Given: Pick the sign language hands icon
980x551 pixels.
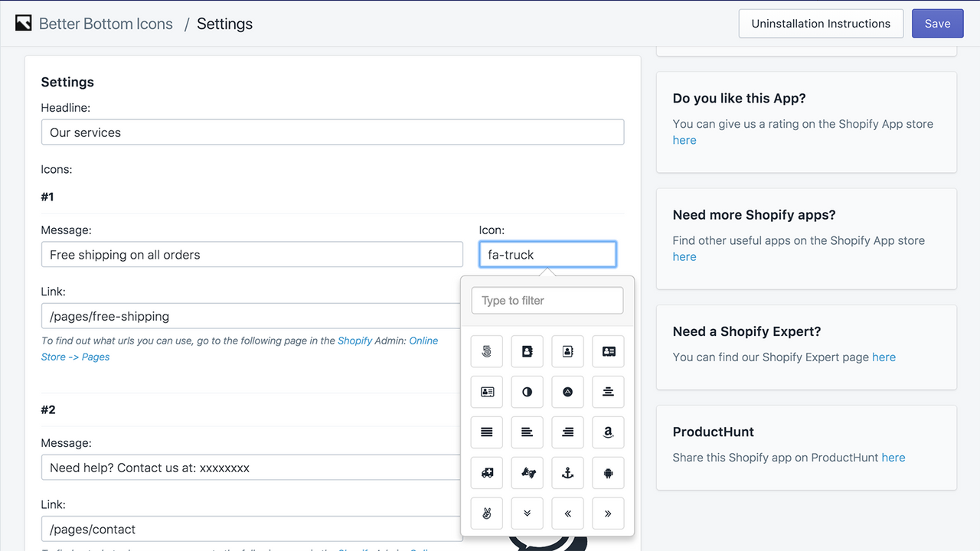Looking at the screenshot, I should pos(527,473).
